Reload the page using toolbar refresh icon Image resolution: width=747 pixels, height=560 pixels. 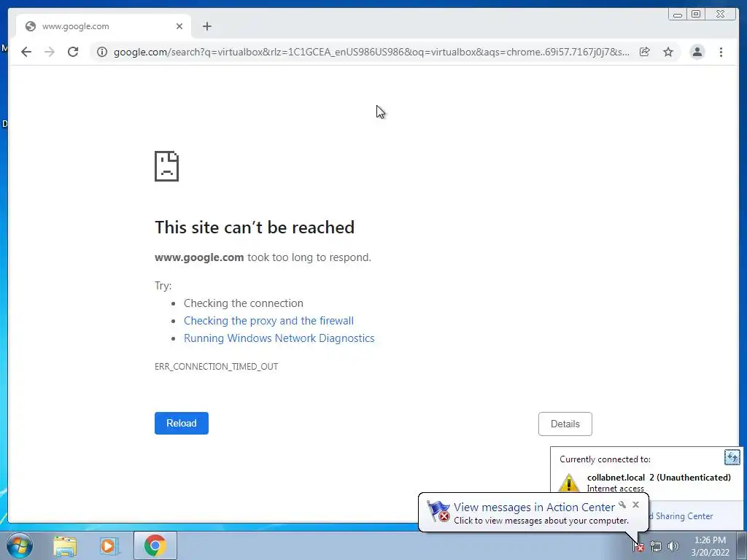coord(73,52)
